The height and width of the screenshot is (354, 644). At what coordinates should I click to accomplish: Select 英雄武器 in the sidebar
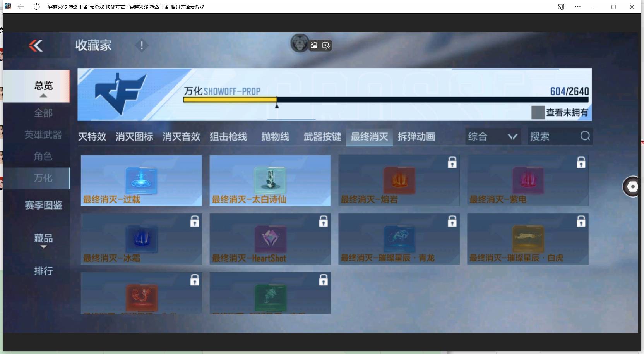tap(43, 135)
